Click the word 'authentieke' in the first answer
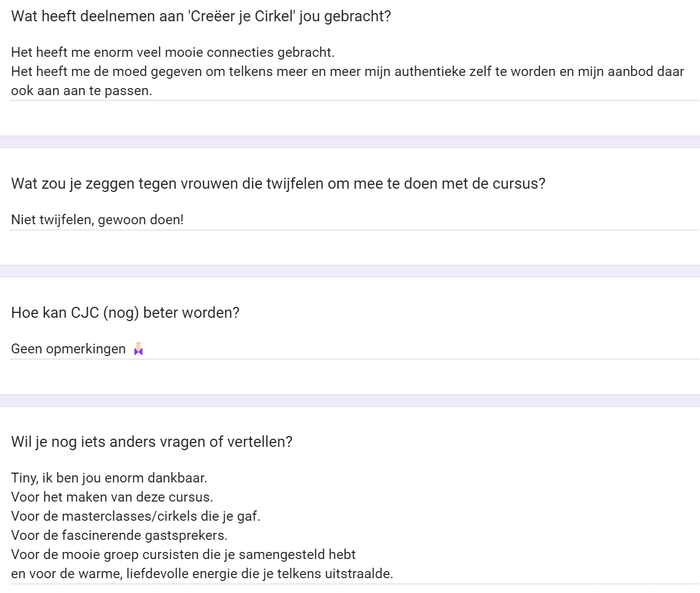The image size is (700, 593). (x=430, y=71)
